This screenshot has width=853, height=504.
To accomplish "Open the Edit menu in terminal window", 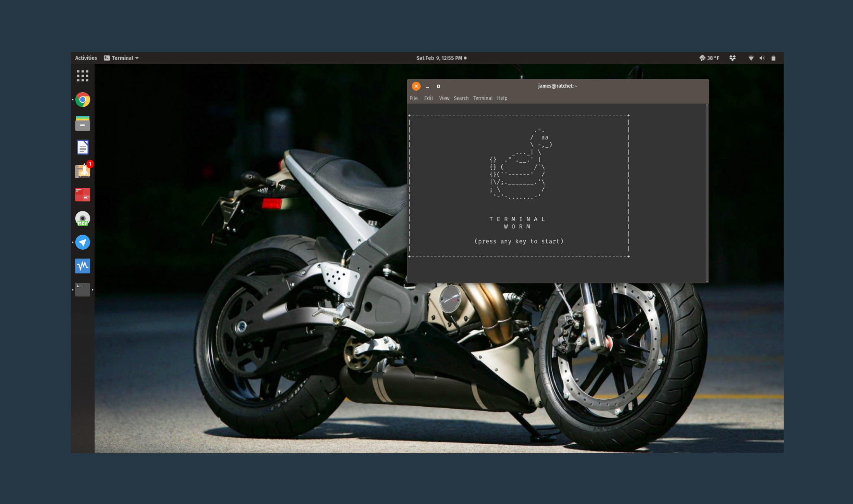I will 428,98.
